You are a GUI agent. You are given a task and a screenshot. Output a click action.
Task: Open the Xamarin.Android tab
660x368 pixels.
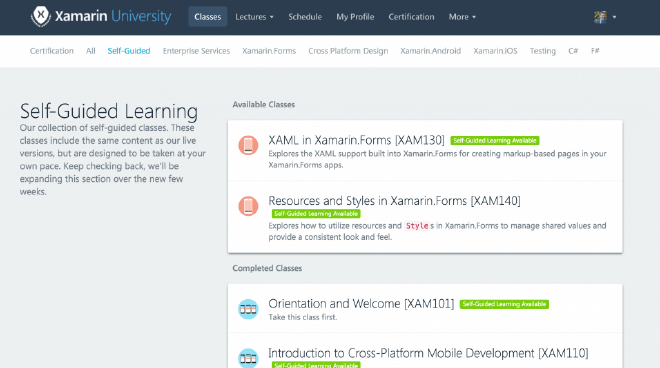click(x=431, y=51)
